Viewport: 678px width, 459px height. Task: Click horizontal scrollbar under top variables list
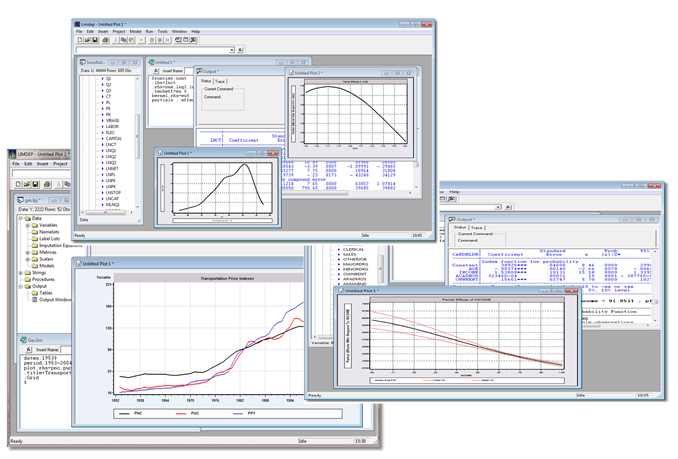point(108,212)
